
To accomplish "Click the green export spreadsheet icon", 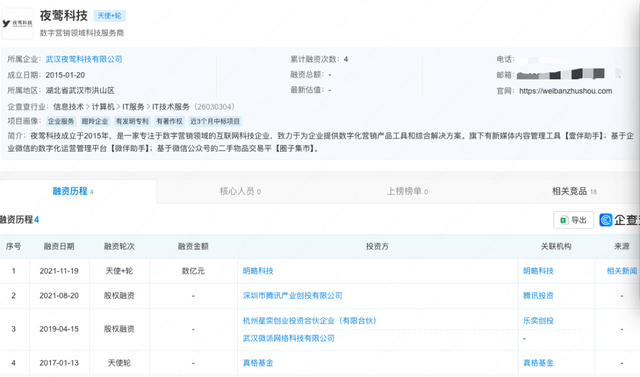I will tap(564, 220).
